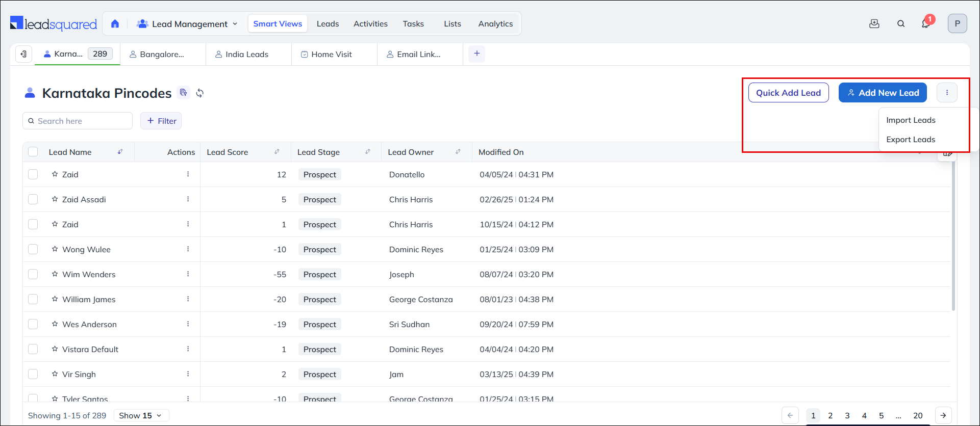Go to Leads in top navigation
The width and height of the screenshot is (980, 426).
[x=328, y=24]
